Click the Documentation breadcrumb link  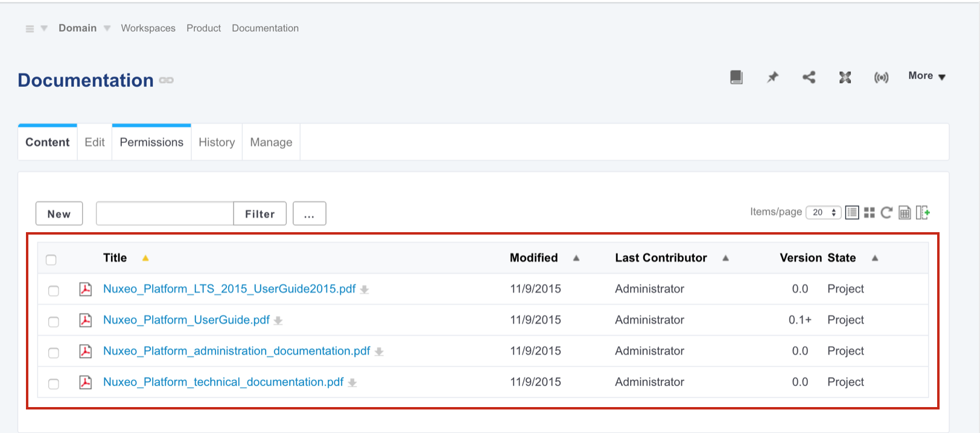point(265,28)
